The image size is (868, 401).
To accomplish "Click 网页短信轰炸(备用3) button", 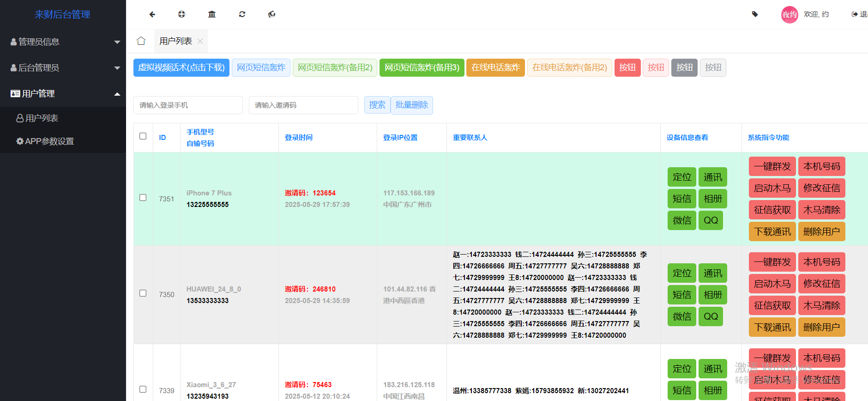I will (422, 67).
